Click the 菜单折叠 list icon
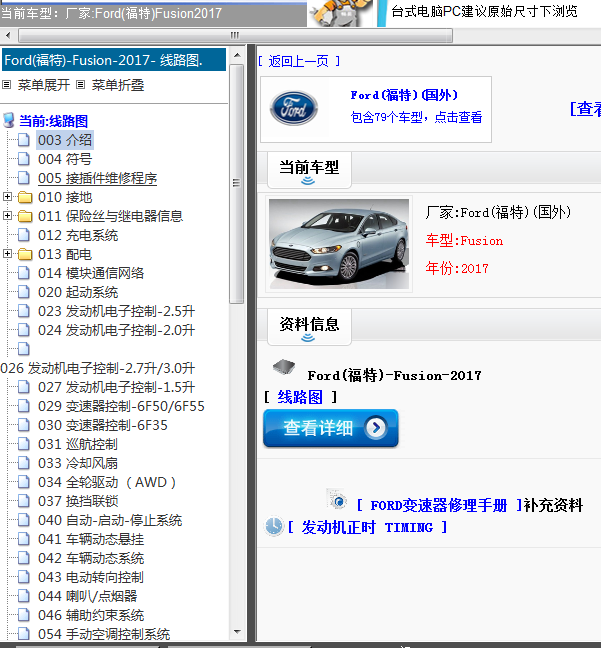 click(x=81, y=85)
